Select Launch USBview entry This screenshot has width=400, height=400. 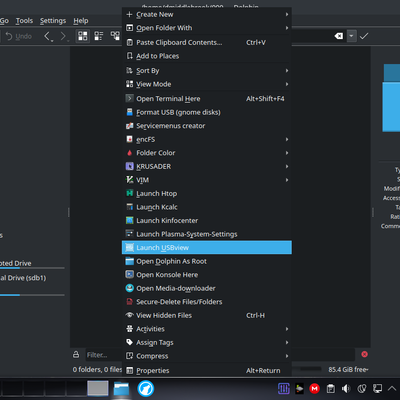(207, 248)
